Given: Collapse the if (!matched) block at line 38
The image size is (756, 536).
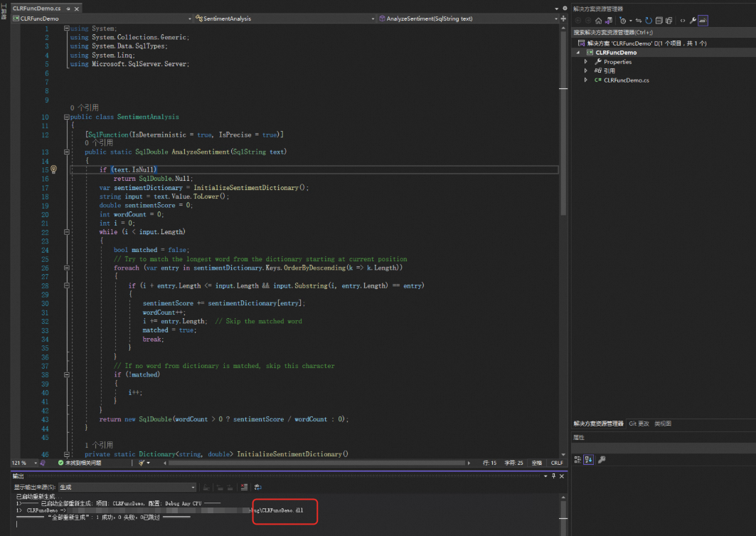Looking at the screenshot, I should (x=67, y=374).
